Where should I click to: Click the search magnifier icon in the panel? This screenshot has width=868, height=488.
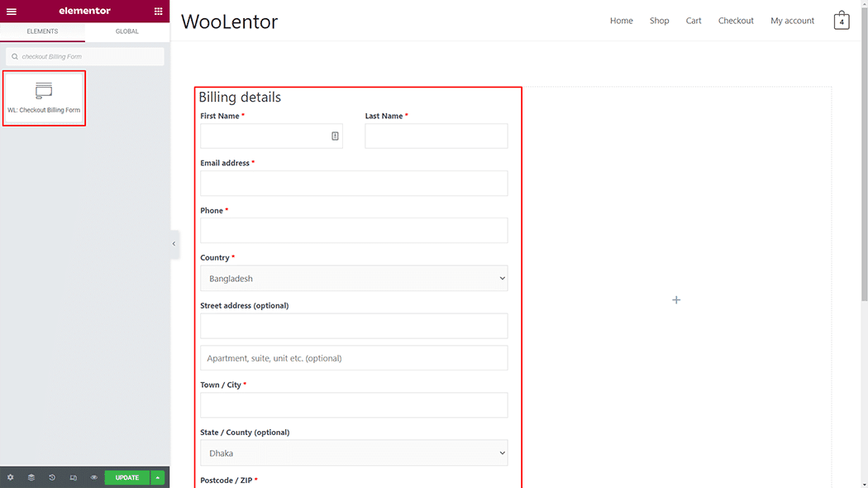coord(15,56)
